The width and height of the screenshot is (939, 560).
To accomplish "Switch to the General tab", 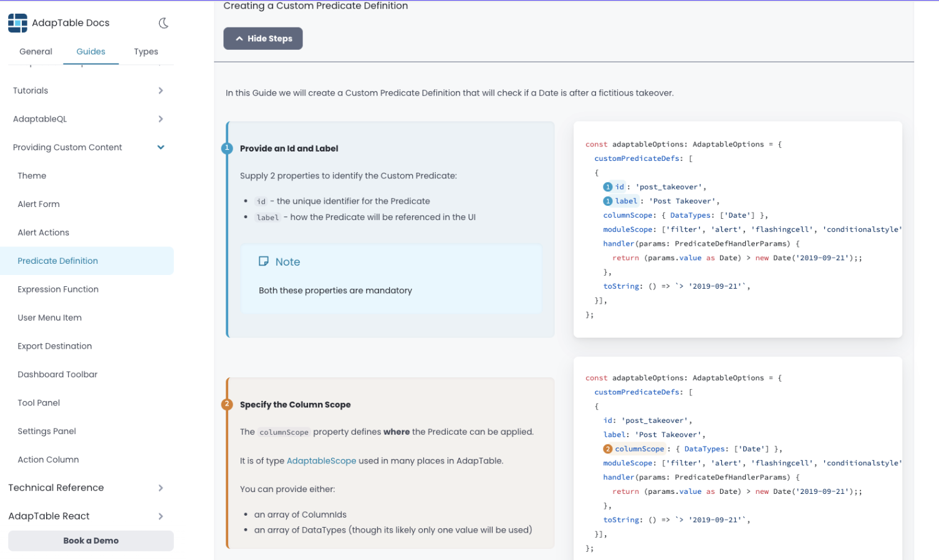I will click(x=36, y=52).
